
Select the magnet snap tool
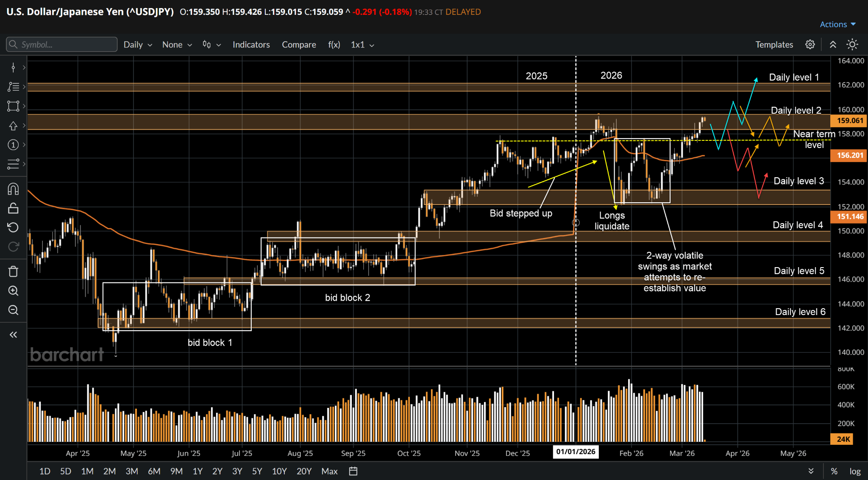[13, 189]
